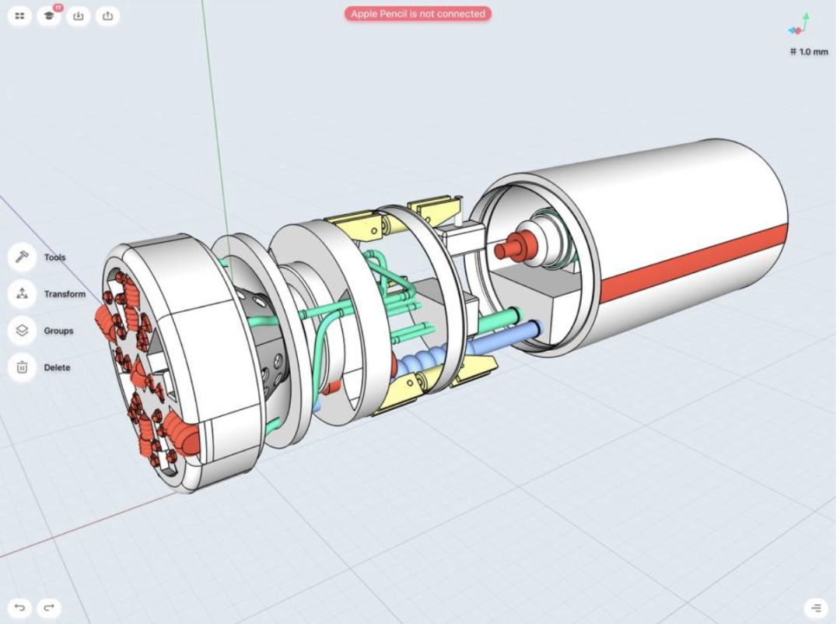Open the Tools hammer icon
Viewport: 840px width, 624px height.
[22, 257]
